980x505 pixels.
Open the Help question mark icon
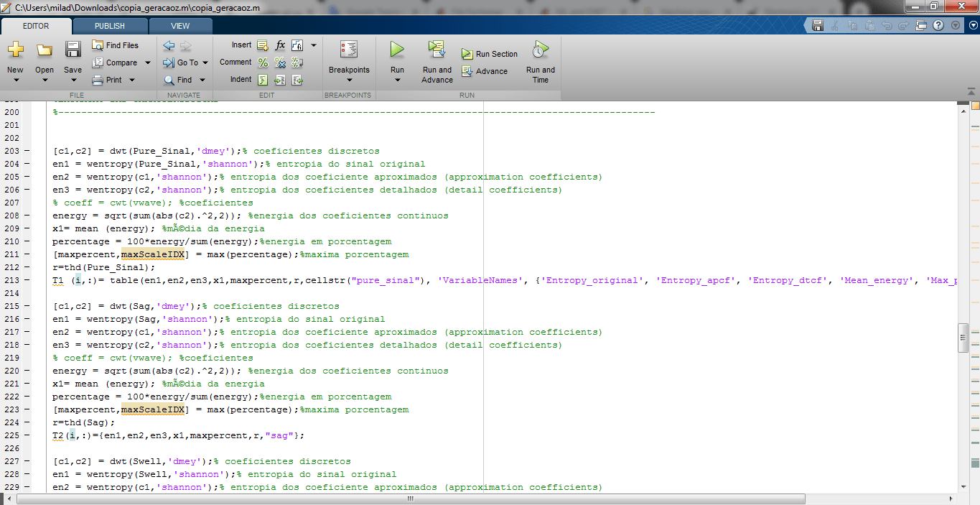938,25
